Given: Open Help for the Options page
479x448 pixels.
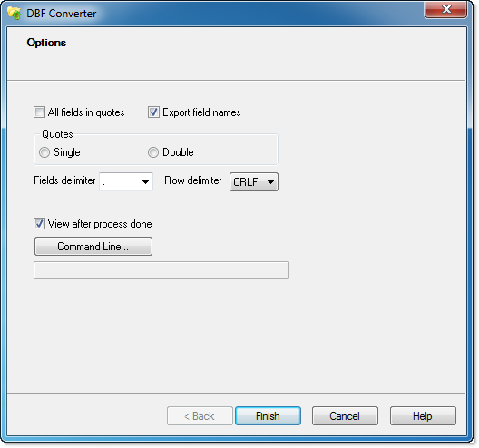Looking at the screenshot, I should tap(423, 415).
